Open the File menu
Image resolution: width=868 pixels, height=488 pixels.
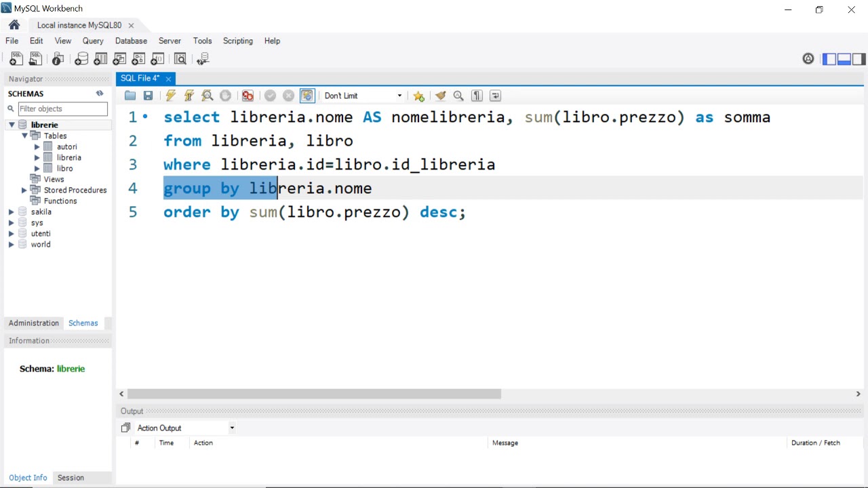click(12, 41)
